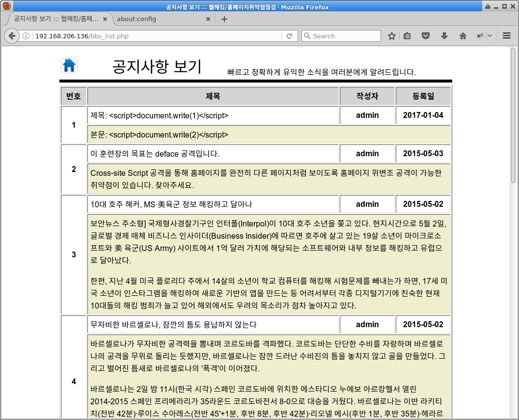
Task: Click the back navigation arrow
Action: pos(12,36)
